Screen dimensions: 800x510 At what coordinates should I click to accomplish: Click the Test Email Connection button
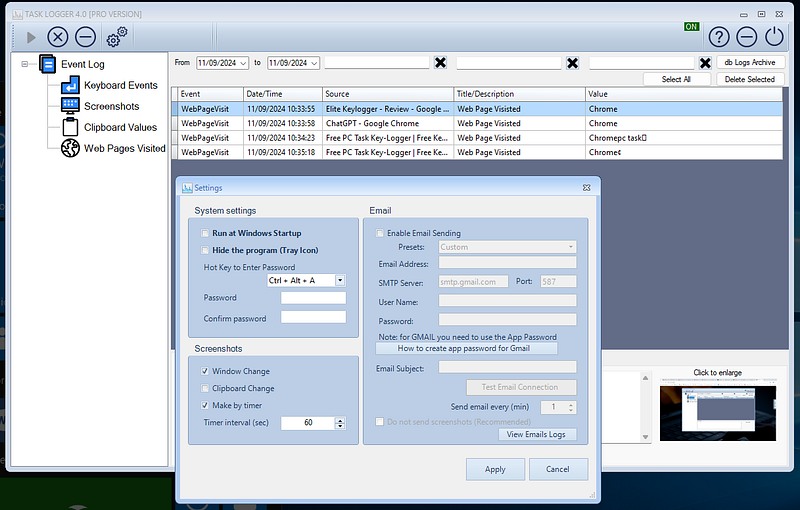(x=521, y=387)
